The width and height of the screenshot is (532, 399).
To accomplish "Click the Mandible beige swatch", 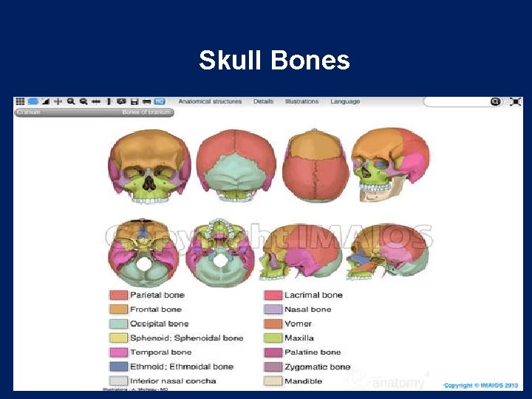I will pyautogui.click(x=273, y=381).
